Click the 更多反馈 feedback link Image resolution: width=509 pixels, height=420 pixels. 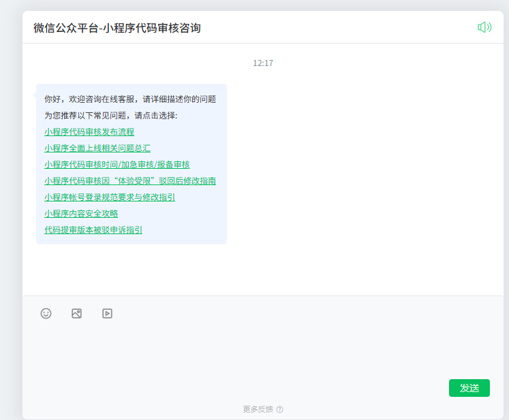258,409
